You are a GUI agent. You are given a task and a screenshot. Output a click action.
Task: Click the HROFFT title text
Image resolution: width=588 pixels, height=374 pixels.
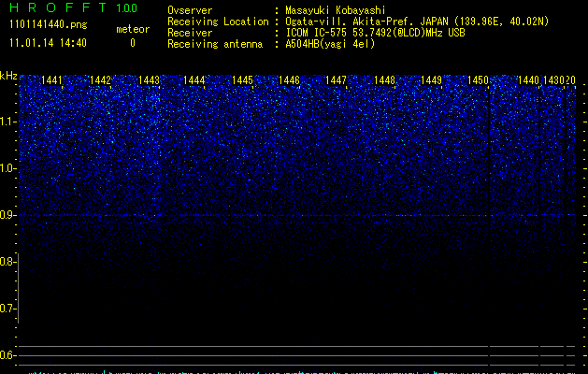(x=58, y=7)
